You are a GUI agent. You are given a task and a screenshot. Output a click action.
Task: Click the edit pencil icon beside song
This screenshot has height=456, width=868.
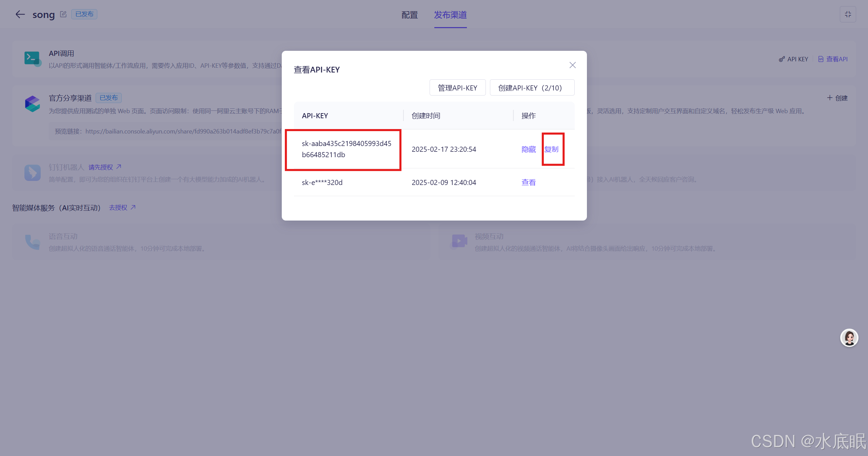pyautogui.click(x=63, y=14)
